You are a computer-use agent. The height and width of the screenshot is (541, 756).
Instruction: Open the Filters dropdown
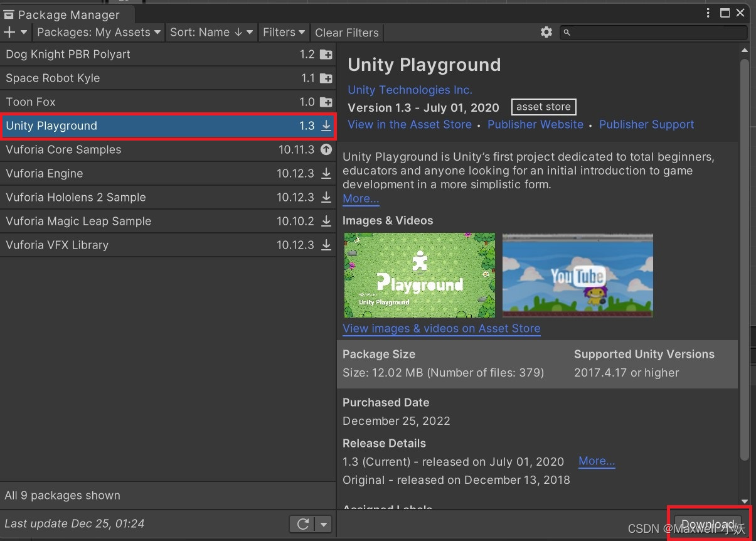(284, 32)
